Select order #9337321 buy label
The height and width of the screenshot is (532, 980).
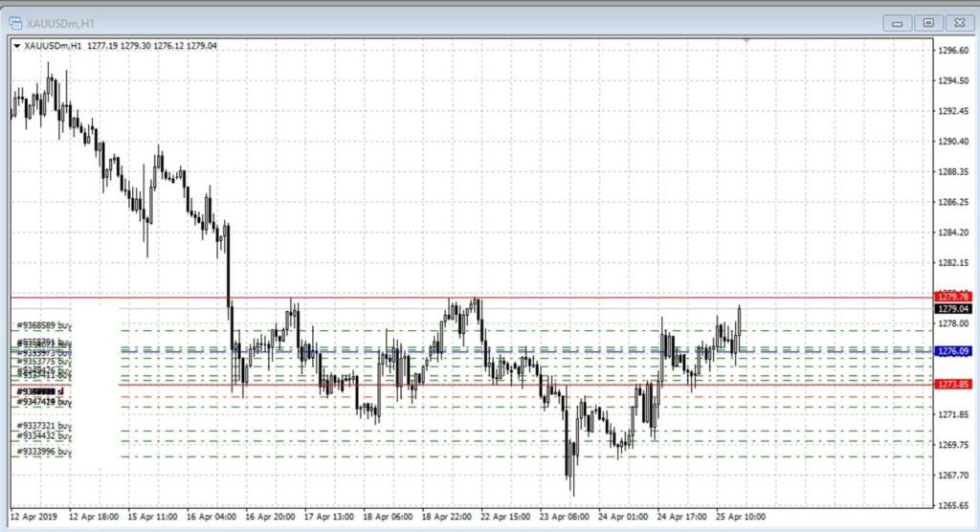coord(44,426)
